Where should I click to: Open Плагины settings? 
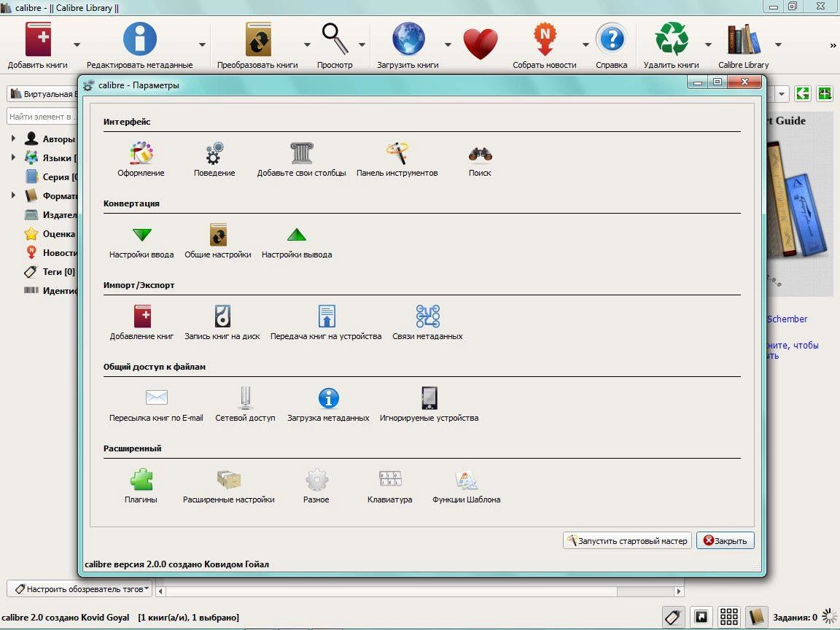tap(141, 486)
